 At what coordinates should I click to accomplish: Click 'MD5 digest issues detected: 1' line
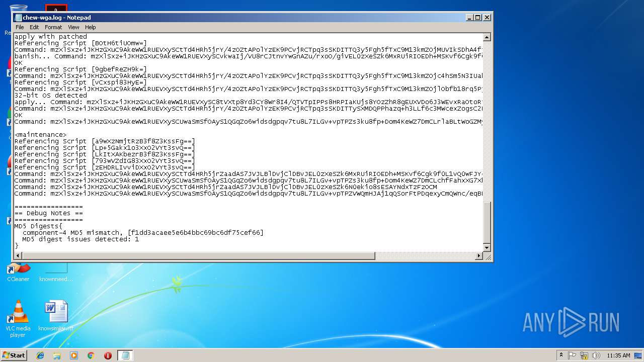81,239
